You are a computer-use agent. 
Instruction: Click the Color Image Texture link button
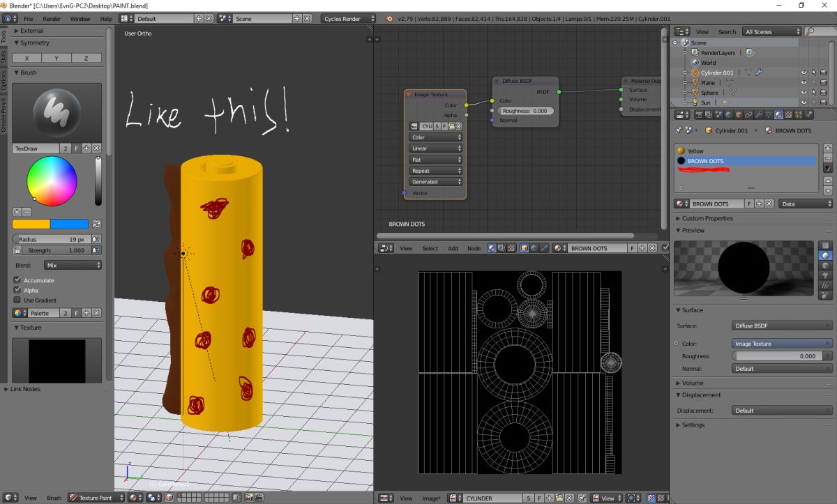783,344
